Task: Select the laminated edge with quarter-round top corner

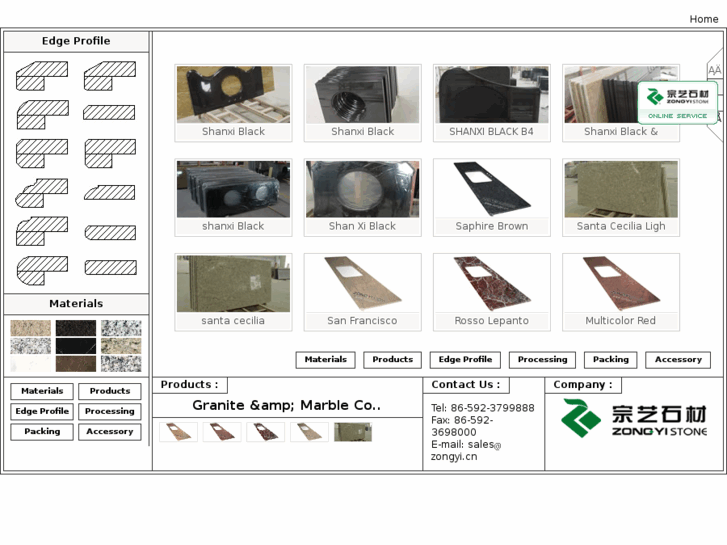Action: tap(43, 115)
